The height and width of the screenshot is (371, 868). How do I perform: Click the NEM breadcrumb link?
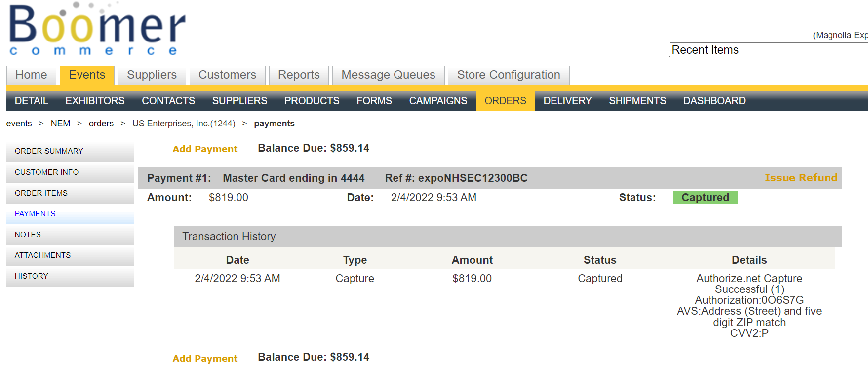pos(60,124)
